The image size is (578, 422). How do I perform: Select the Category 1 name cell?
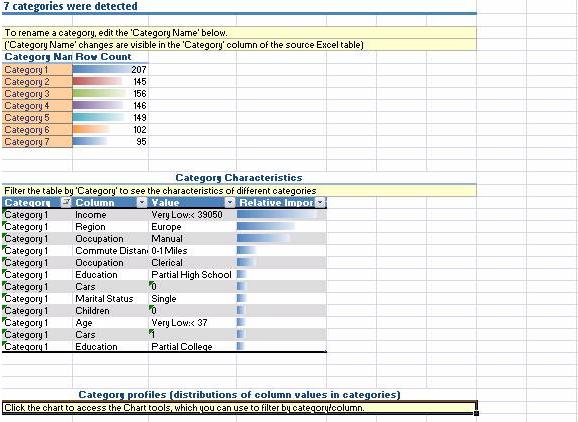click(37, 70)
